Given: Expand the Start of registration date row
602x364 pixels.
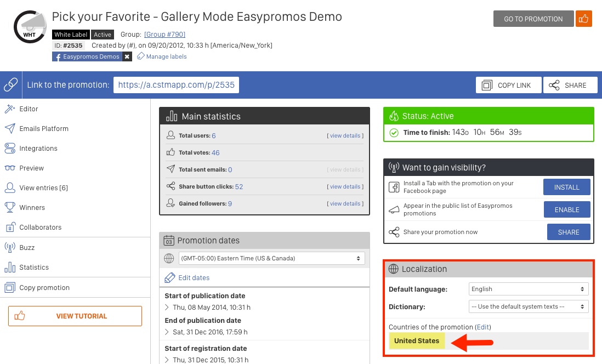Looking at the screenshot, I should [167, 360].
